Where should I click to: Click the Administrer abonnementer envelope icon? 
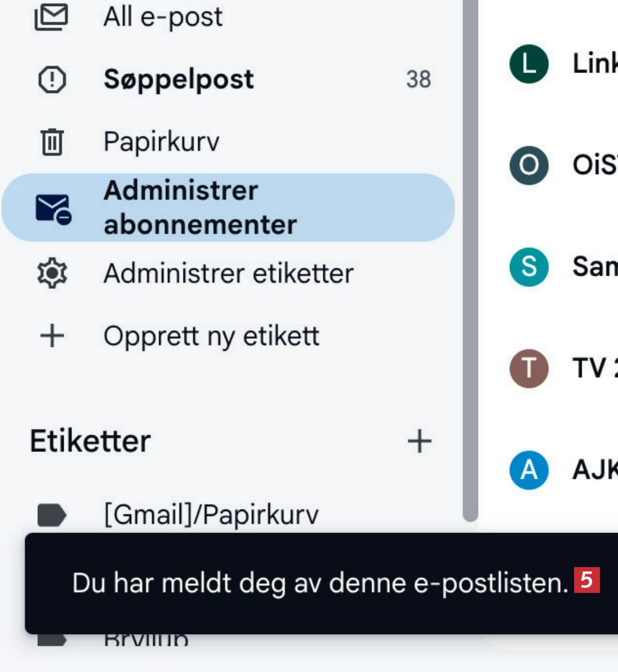click(53, 209)
